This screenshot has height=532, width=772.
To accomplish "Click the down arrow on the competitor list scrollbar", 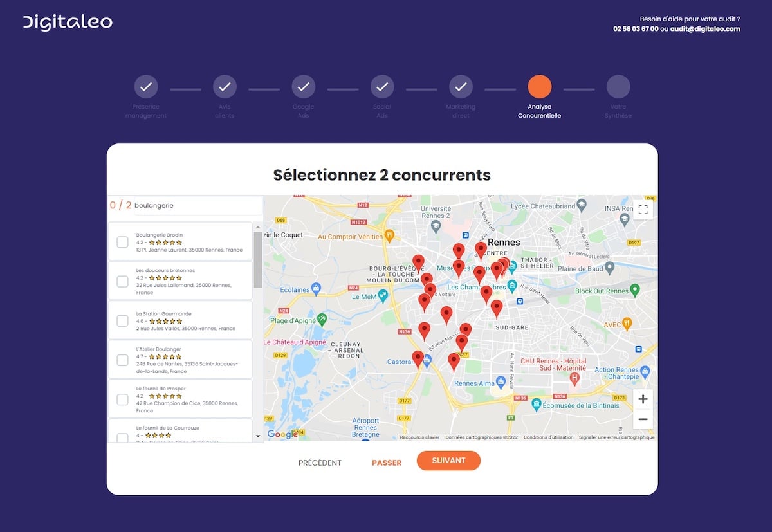I will 258,436.
